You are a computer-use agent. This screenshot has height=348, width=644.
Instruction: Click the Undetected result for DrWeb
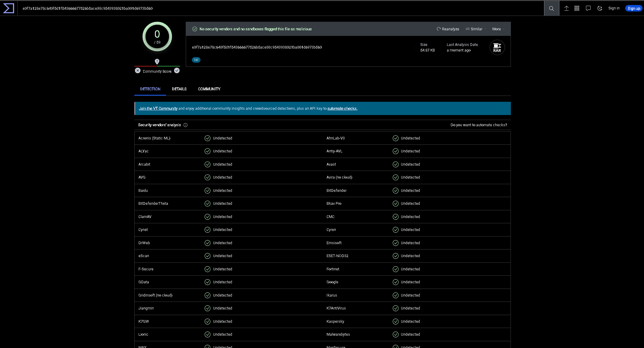click(223, 243)
